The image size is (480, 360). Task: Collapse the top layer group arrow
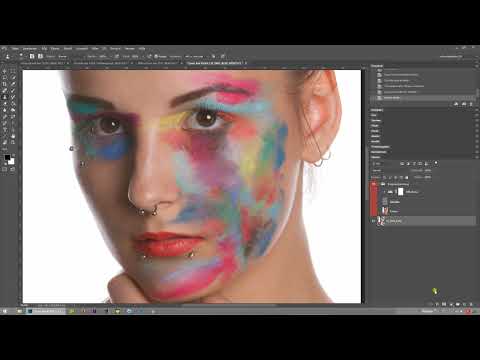point(379,184)
